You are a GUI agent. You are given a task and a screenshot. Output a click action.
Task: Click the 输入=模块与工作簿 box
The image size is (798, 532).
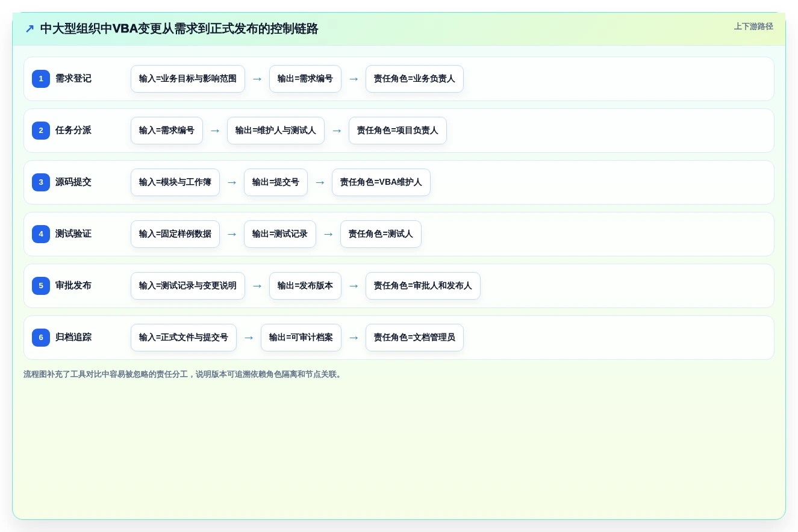[175, 182]
